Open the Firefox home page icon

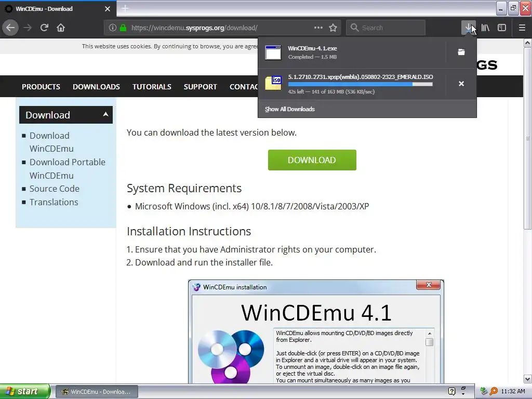[61, 28]
